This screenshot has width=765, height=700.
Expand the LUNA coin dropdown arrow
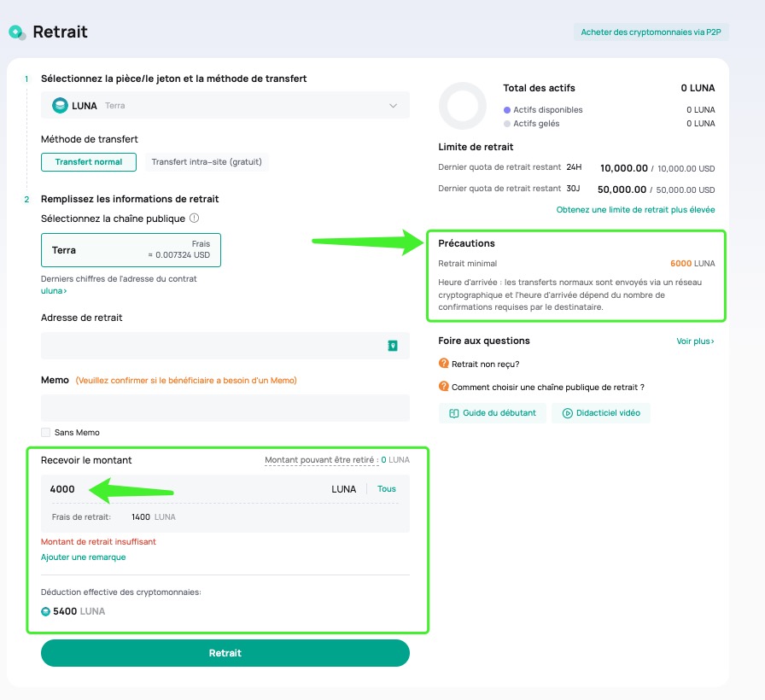pyautogui.click(x=394, y=106)
